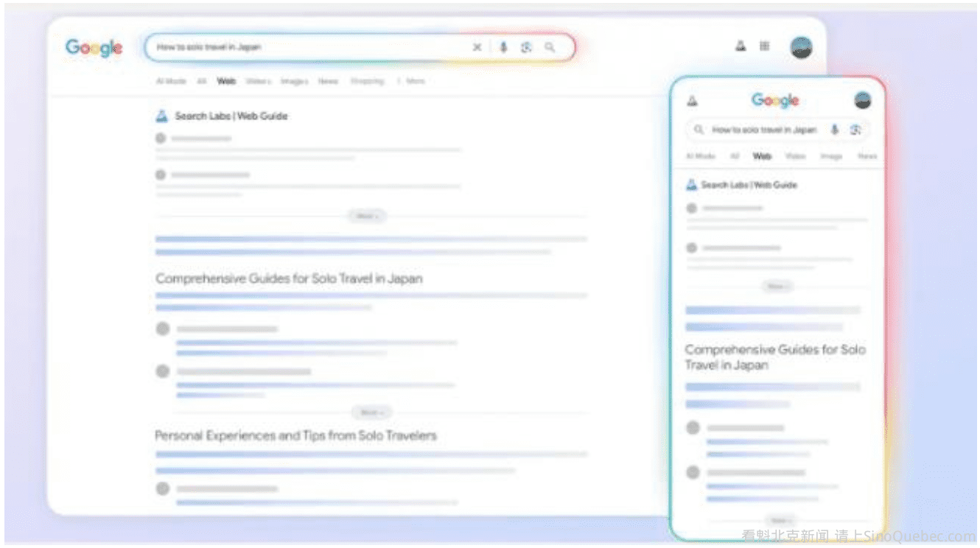Tap the Lens icon in the mobile search bar
Viewport: 980px width, 548px height.
(x=855, y=130)
